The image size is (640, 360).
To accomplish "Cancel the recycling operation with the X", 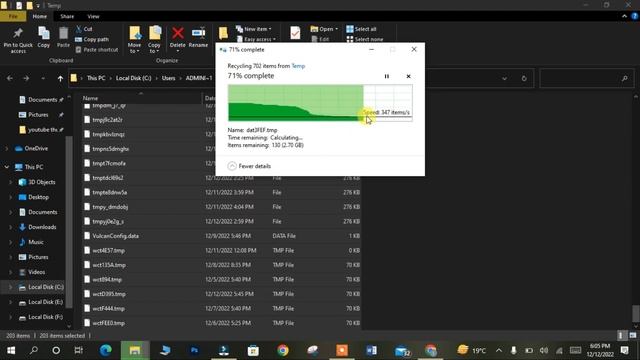I will click(x=408, y=76).
